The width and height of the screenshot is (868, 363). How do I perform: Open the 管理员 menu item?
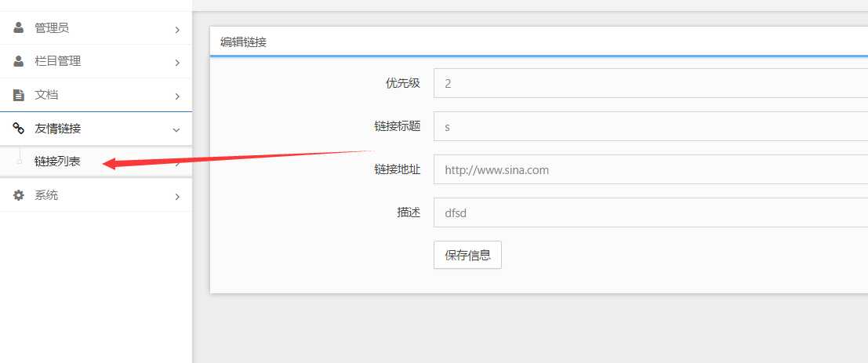pyautogui.click(x=96, y=28)
